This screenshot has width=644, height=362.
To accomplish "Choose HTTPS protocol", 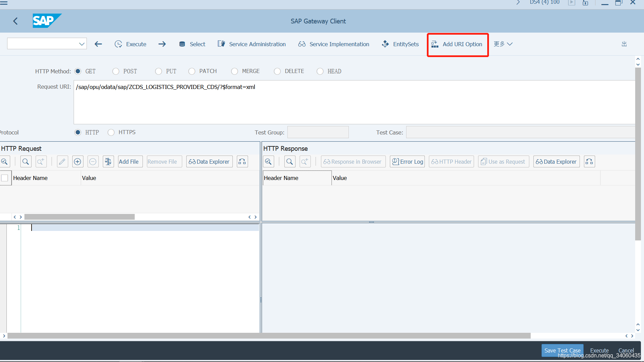I will pos(111,132).
